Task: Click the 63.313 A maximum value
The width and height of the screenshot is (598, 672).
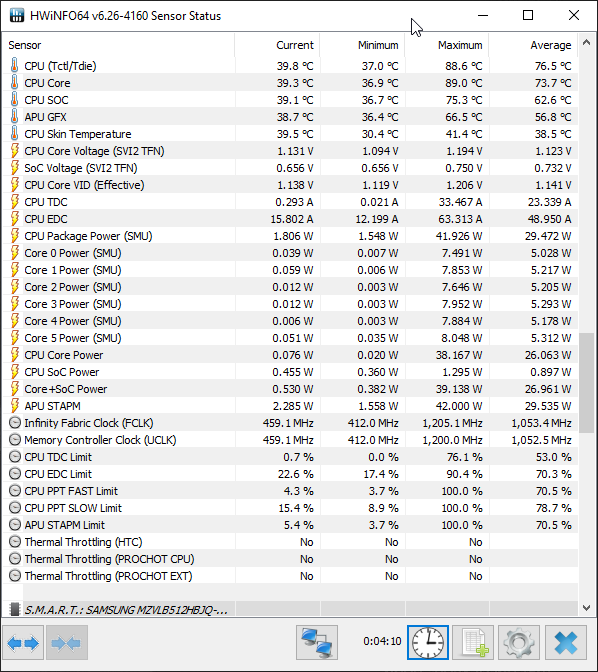Action: tap(461, 219)
